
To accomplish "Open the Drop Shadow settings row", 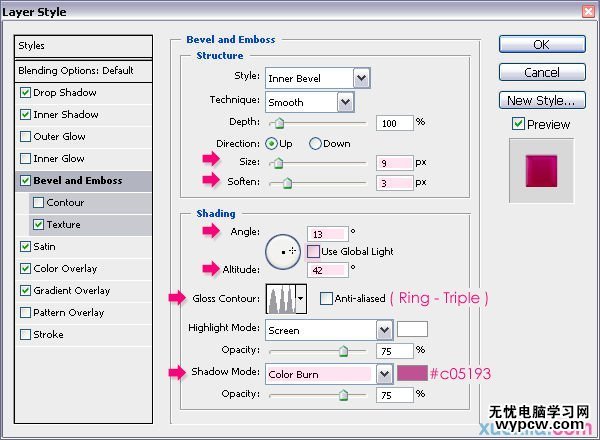I will tap(83, 93).
